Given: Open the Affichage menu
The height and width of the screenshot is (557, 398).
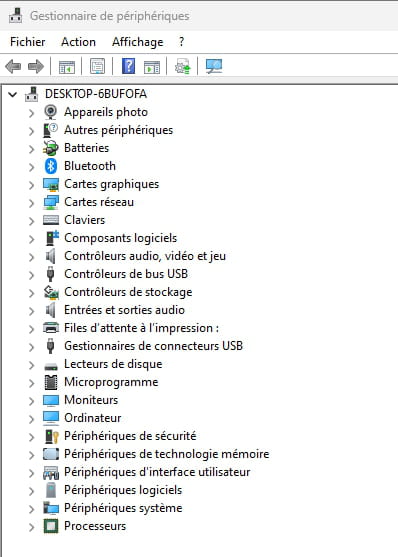Looking at the screenshot, I should coord(138,42).
